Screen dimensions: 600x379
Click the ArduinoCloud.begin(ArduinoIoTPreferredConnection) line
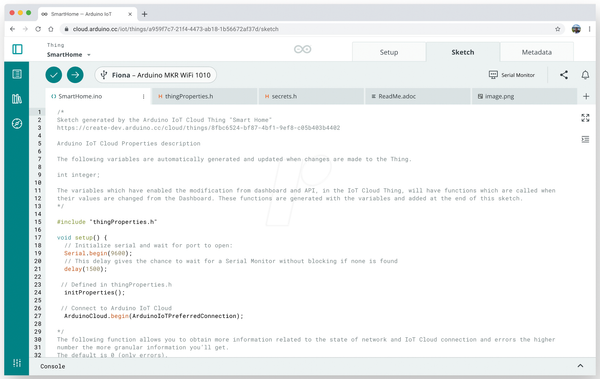point(153,316)
